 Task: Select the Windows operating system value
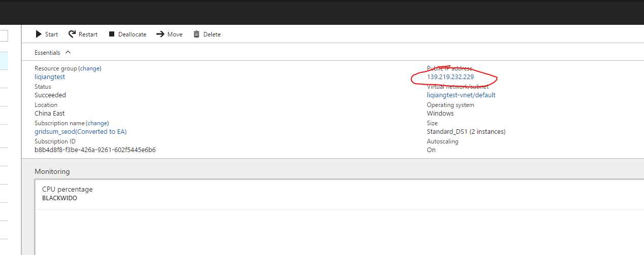click(440, 114)
